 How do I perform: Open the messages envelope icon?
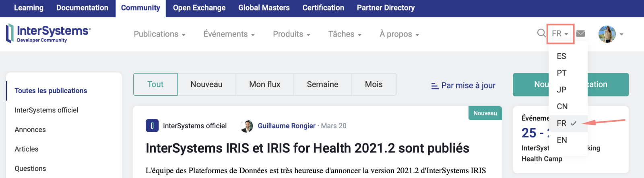pyautogui.click(x=580, y=33)
